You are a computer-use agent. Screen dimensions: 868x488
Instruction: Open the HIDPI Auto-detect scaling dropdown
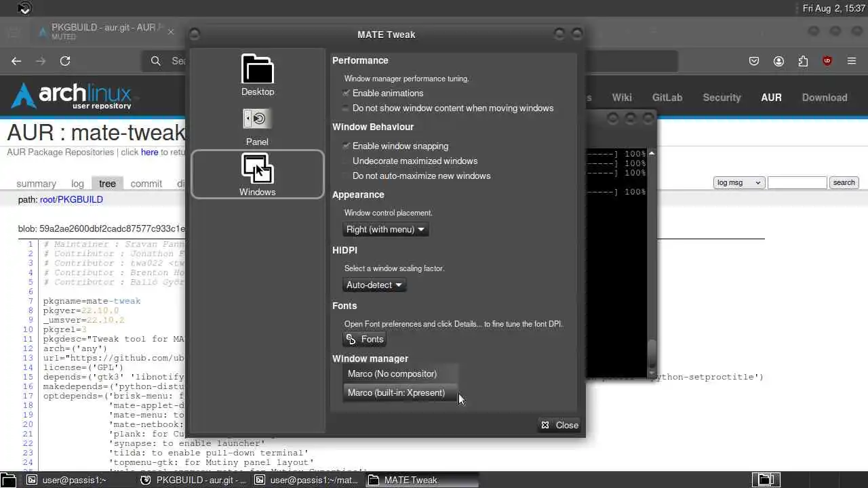374,285
